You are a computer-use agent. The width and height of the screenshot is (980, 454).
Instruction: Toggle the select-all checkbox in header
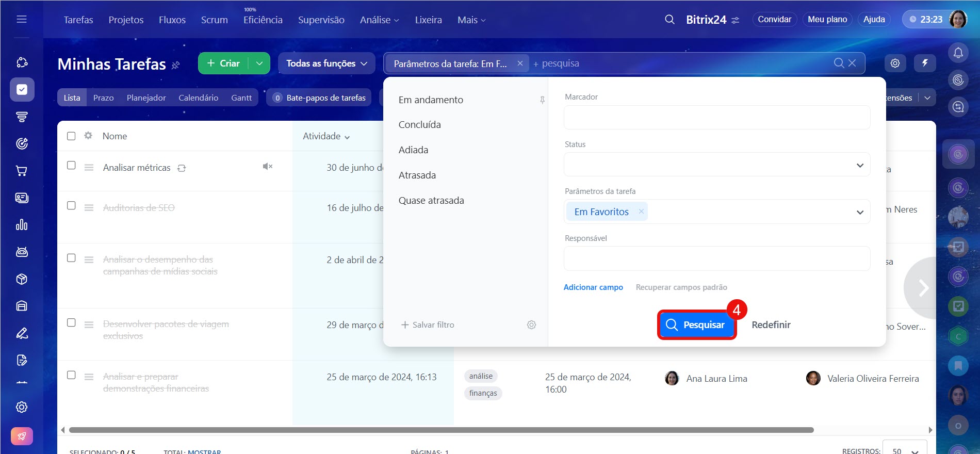71,136
